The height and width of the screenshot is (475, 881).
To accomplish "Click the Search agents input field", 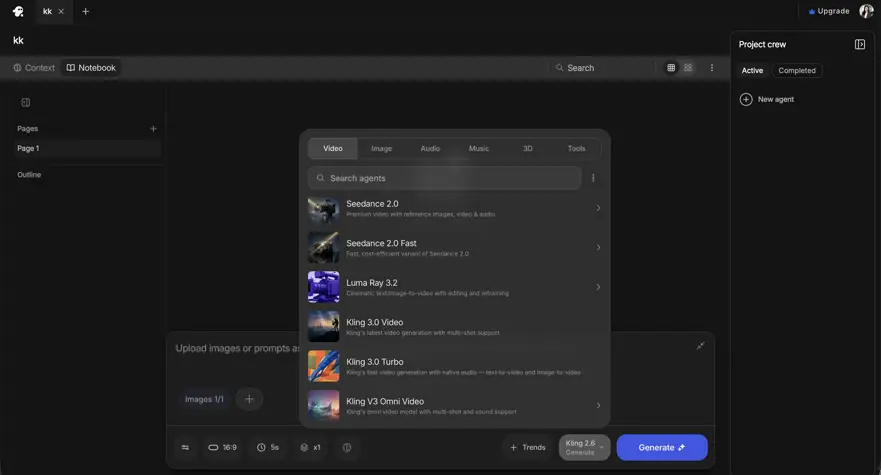I will (444, 178).
